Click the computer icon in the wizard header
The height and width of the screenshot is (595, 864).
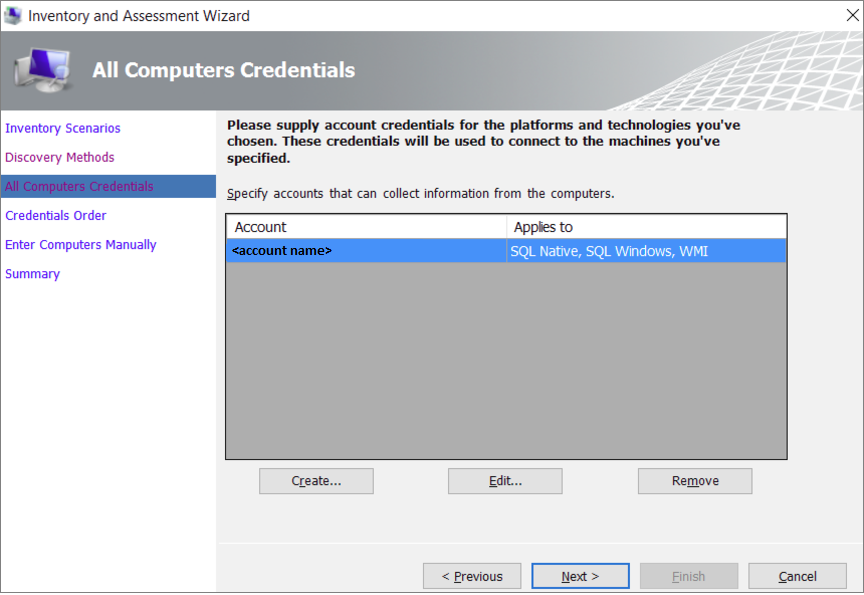(42, 72)
